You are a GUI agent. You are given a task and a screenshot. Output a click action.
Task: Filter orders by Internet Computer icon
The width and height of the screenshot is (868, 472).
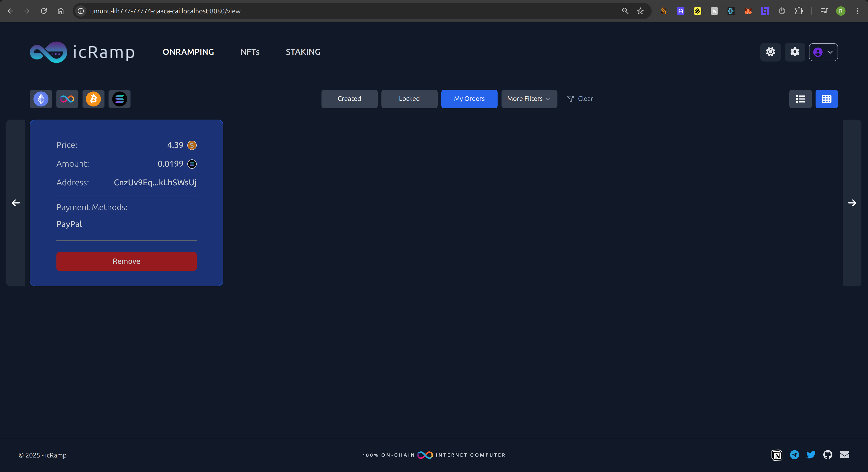[x=67, y=99]
